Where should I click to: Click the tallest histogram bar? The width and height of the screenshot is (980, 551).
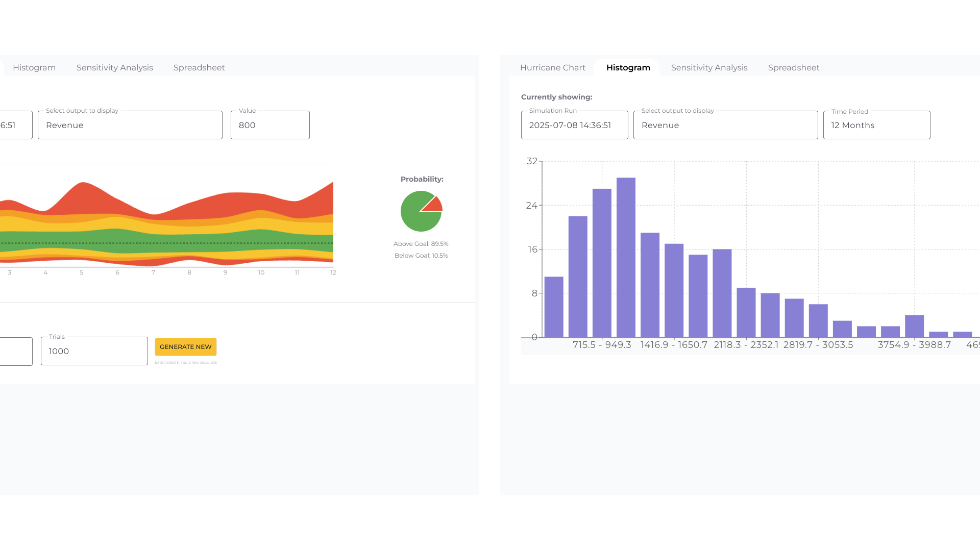click(x=626, y=258)
